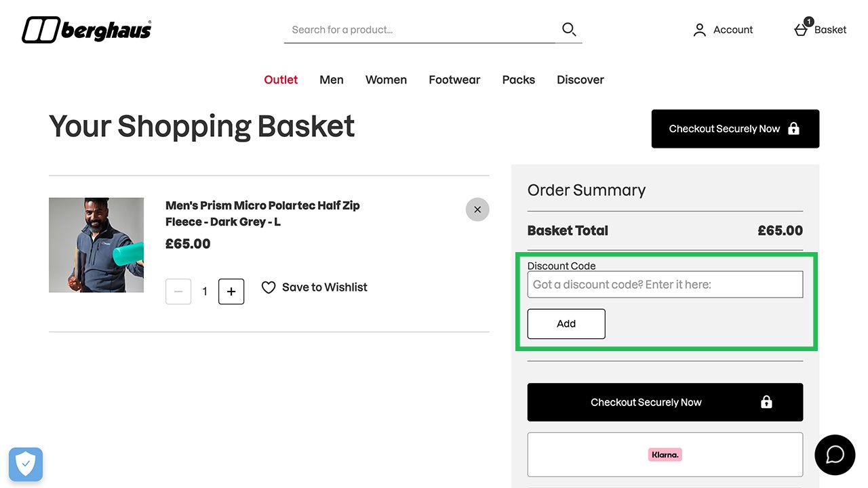Open the Discover menu
The image size is (868, 488).
pos(580,79)
